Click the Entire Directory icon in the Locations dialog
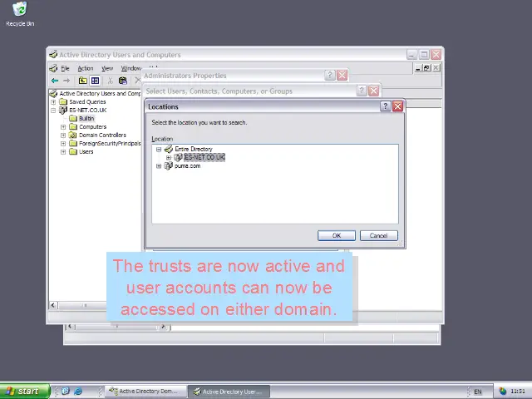The width and height of the screenshot is (532, 399). click(x=169, y=149)
